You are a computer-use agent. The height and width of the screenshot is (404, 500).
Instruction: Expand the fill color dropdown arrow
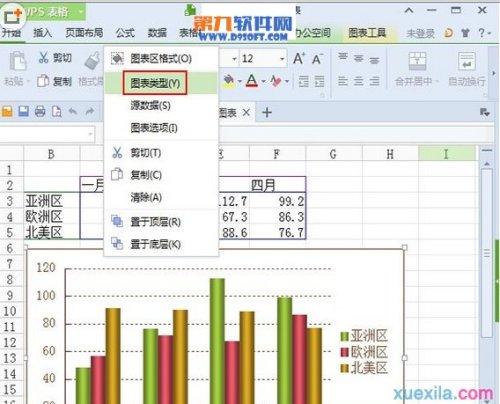click(x=239, y=81)
